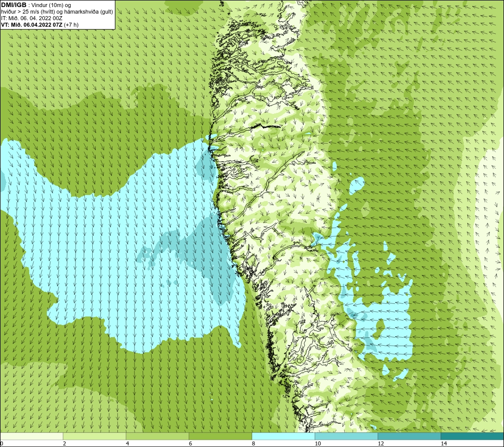Click the 0-2 m/s legend color swatch
The height and width of the screenshot is (447, 504).
[31, 436]
